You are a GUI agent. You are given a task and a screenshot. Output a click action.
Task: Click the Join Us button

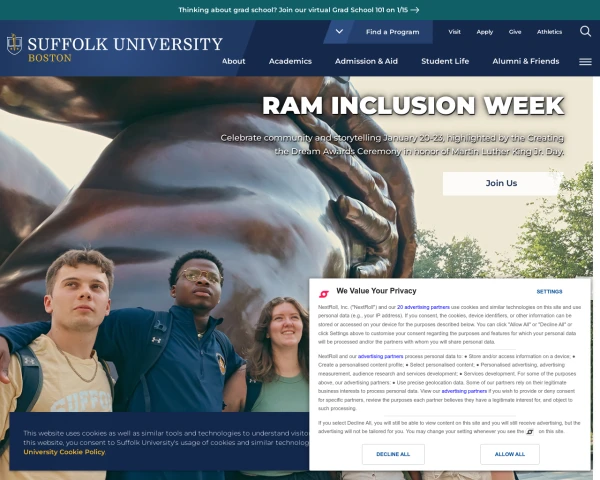pos(501,183)
